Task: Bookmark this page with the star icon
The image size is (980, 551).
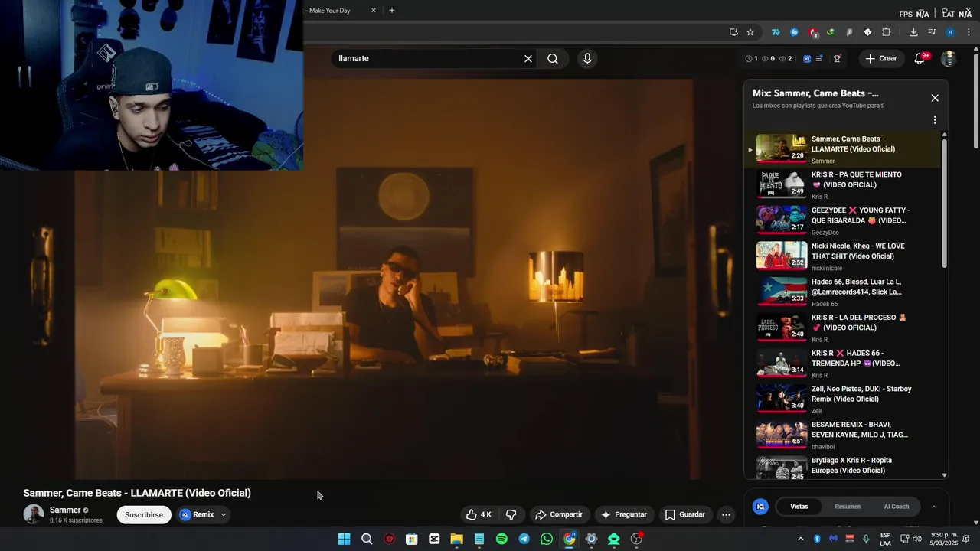Action: pyautogui.click(x=750, y=32)
